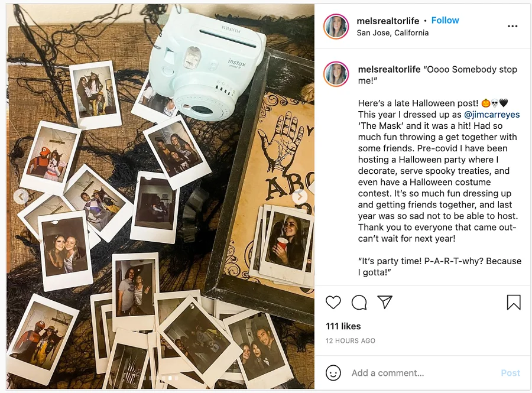Open San Jose, California location
This screenshot has width=532, height=393.
click(392, 33)
